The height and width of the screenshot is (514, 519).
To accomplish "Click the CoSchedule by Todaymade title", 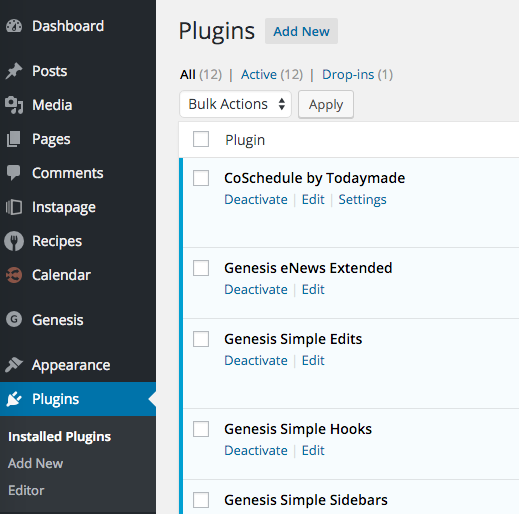I will (314, 178).
